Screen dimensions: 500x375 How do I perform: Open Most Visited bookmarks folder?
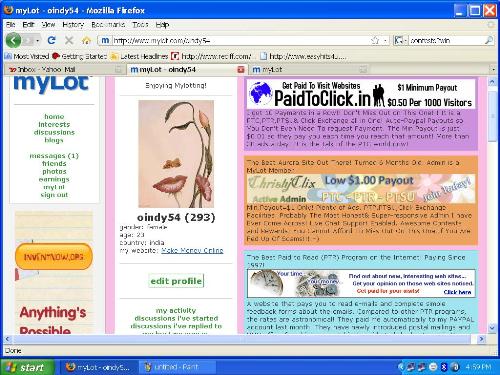coord(27,56)
